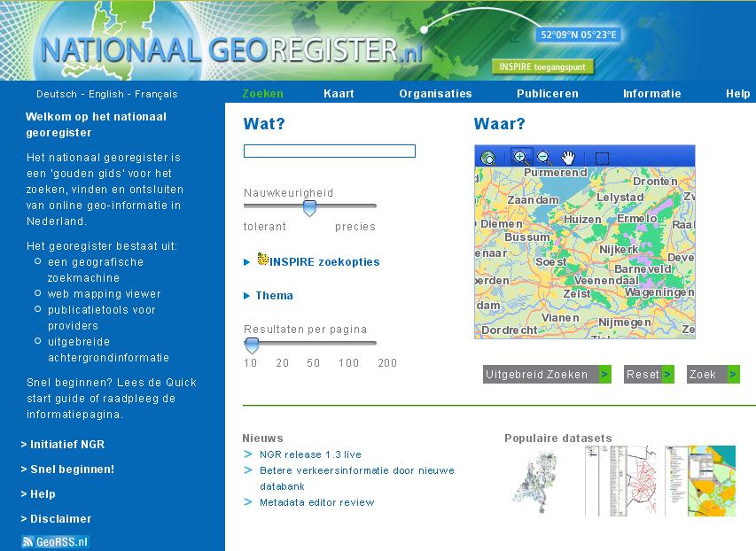Click the 'precies' slider label
This screenshot has width=756, height=551.
pos(355,227)
